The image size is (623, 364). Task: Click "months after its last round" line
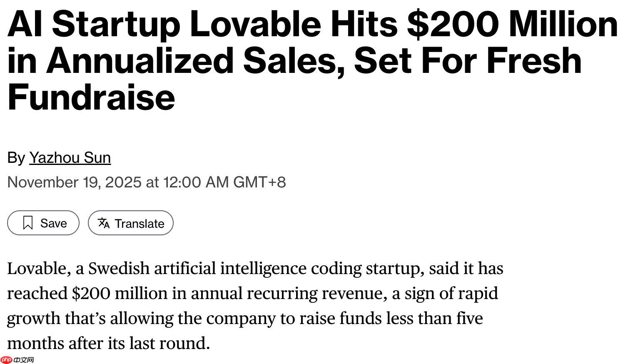[x=108, y=344]
